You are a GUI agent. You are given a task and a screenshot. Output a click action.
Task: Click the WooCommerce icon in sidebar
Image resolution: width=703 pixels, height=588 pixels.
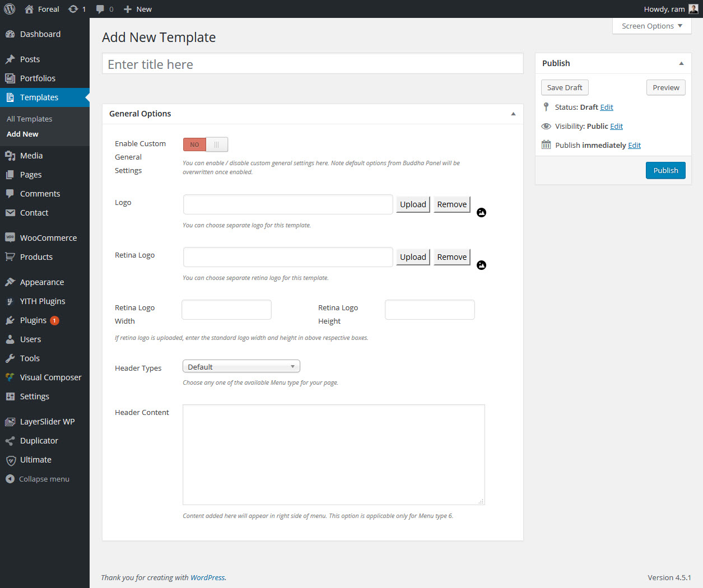[x=10, y=237]
